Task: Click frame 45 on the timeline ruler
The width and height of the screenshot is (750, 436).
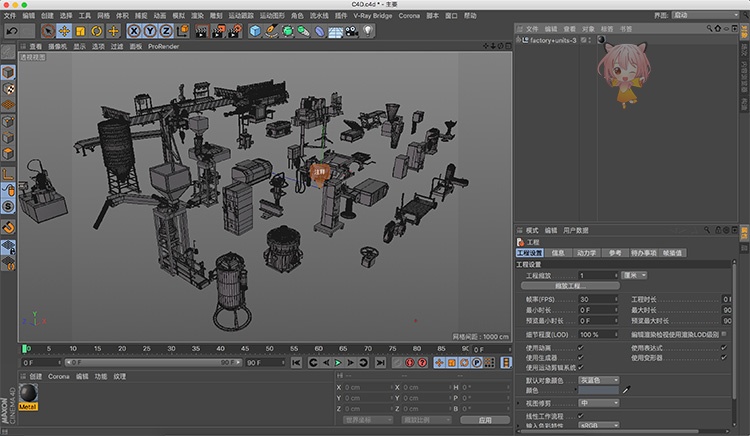Action: pyautogui.click(x=245, y=349)
